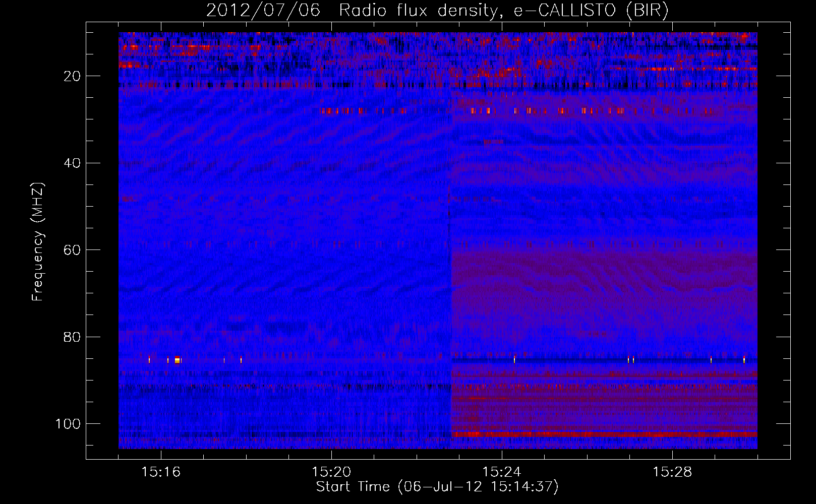Click the 100 MHz frequency tick label

(68, 424)
